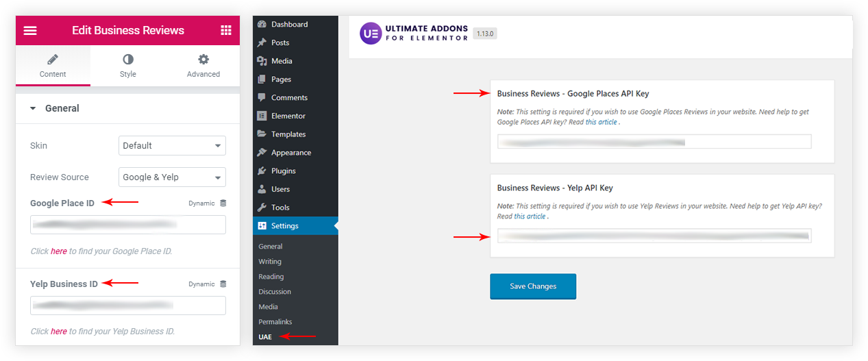
Task: Click the 1.13.0 version badge
Action: pyautogui.click(x=485, y=34)
